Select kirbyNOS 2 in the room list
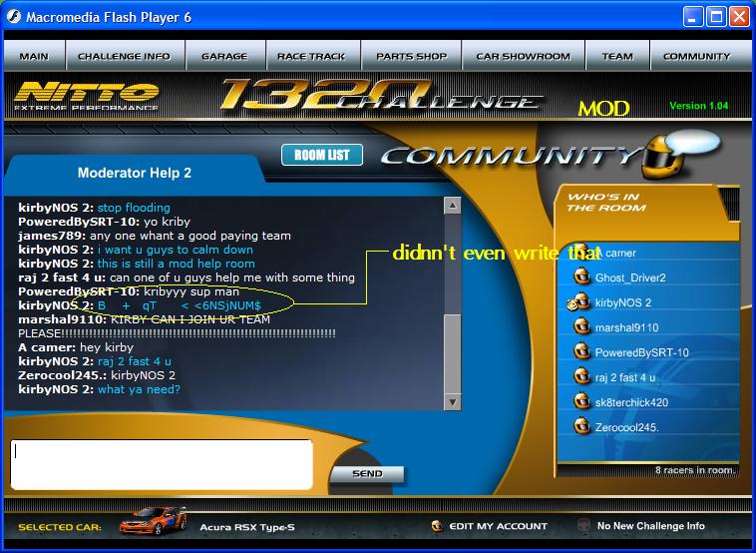This screenshot has height=553, width=756. 623,303
